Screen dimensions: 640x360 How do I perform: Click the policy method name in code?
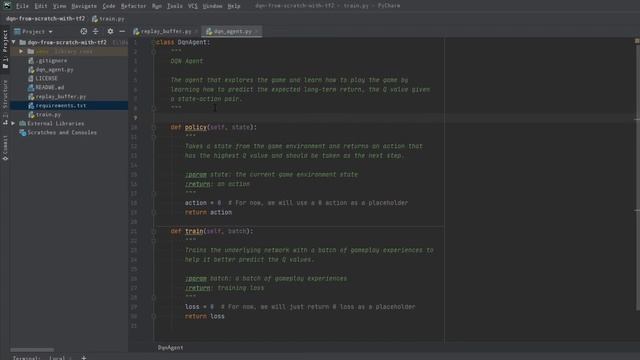coord(196,127)
